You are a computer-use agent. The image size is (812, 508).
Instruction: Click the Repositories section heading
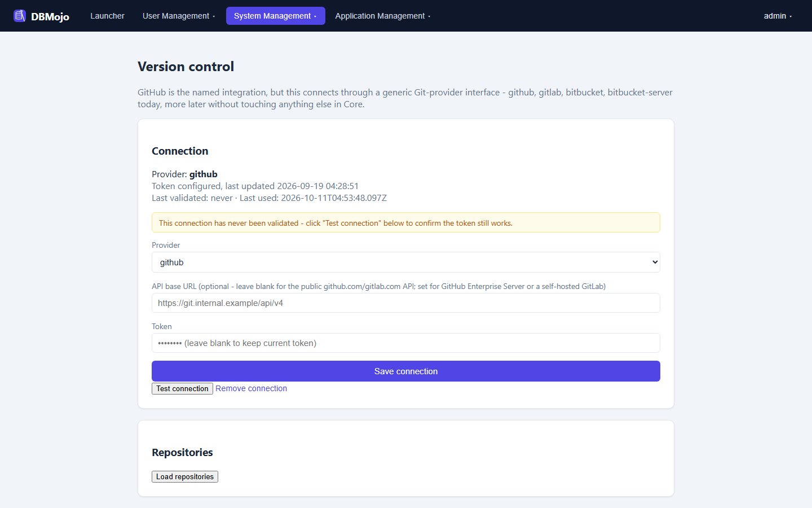[182, 453]
